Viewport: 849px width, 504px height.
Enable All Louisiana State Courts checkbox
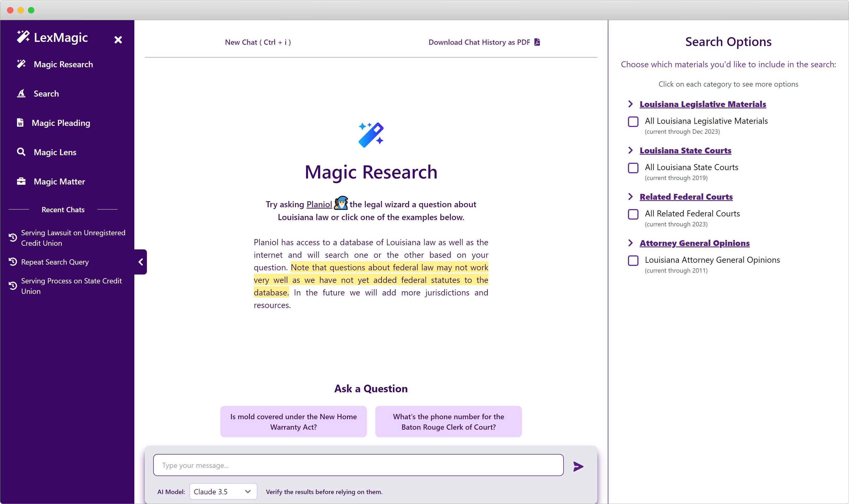pos(633,168)
